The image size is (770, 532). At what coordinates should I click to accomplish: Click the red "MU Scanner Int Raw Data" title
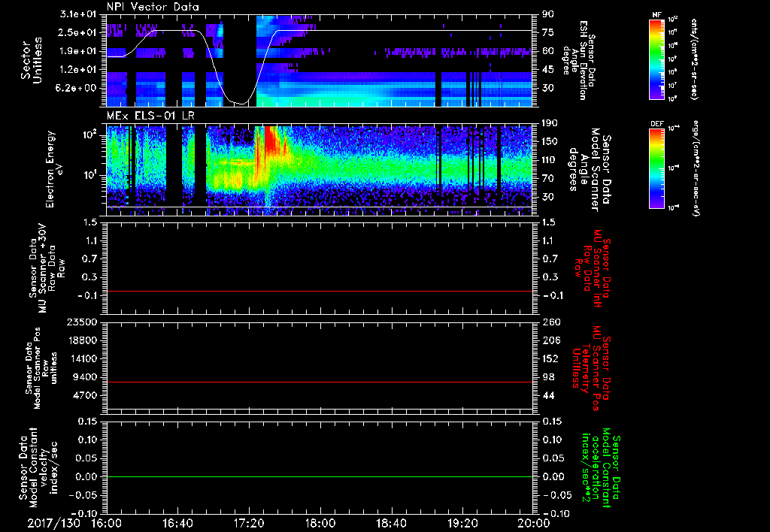click(x=593, y=268)
